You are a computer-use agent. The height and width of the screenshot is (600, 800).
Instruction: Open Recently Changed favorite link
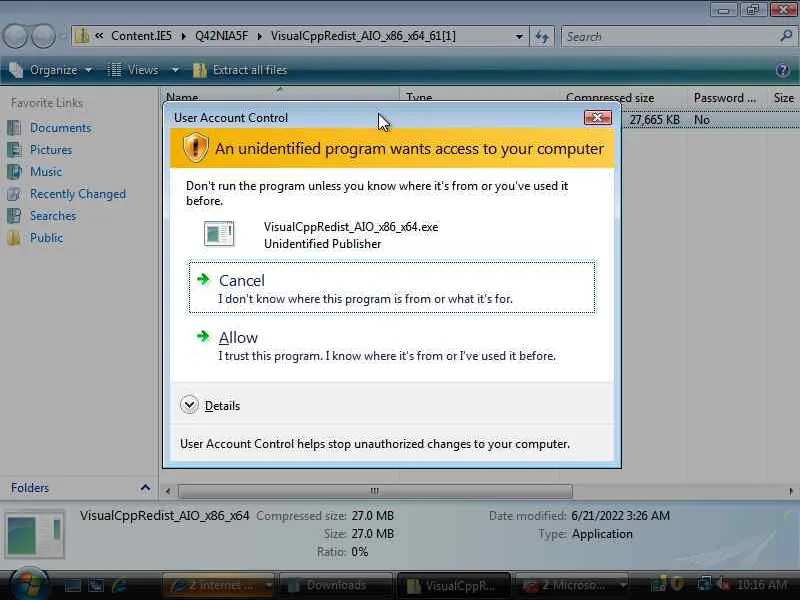pyautogui.click(x=78, y=194)
